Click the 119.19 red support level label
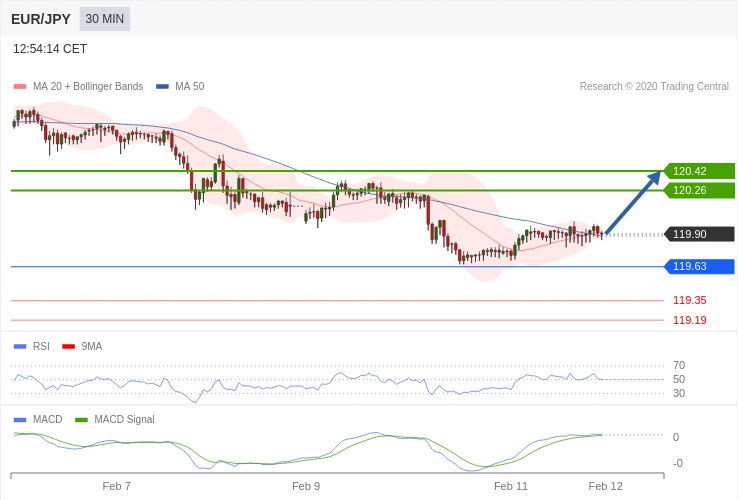 click(x=689, y=320)
